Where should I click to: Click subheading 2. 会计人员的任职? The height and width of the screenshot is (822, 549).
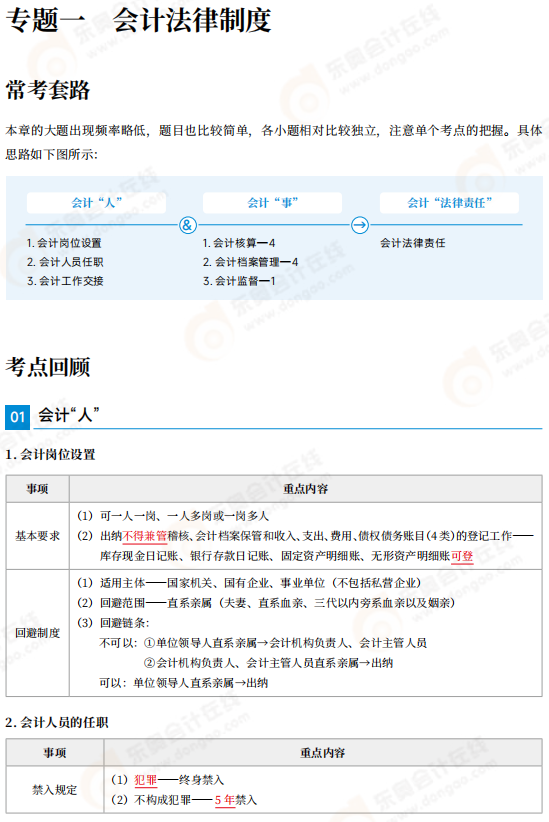pyautogui.click(x=57, y=722)
